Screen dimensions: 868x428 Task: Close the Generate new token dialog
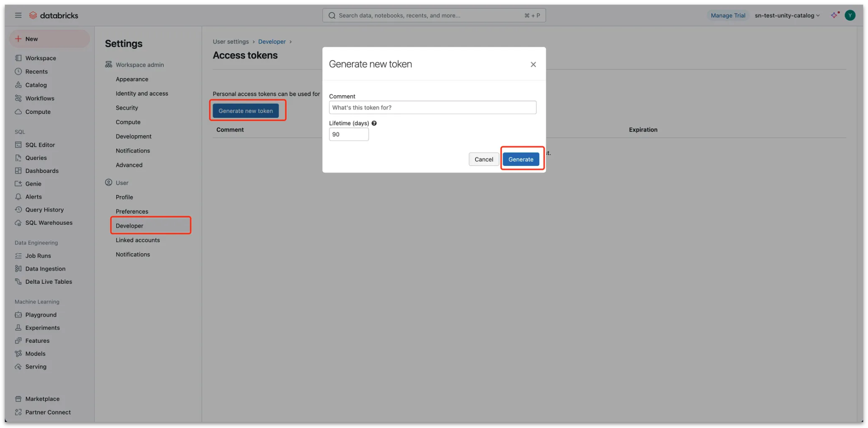coord(533,64)
